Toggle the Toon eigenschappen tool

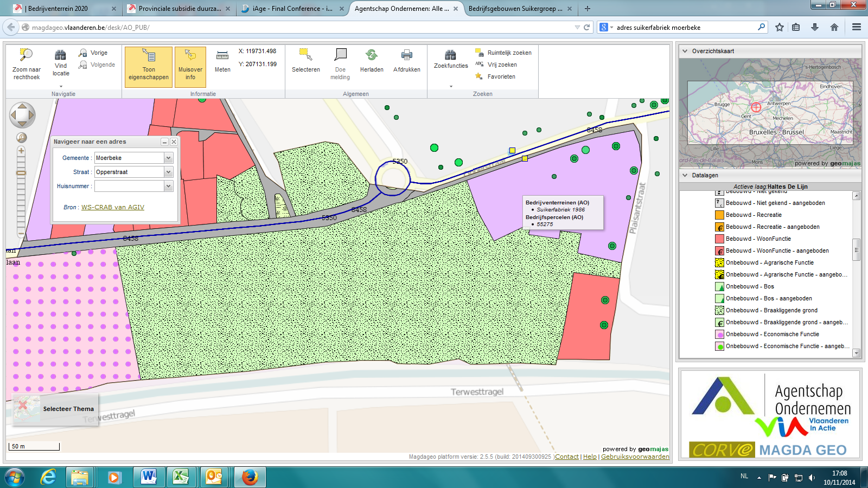149,67
